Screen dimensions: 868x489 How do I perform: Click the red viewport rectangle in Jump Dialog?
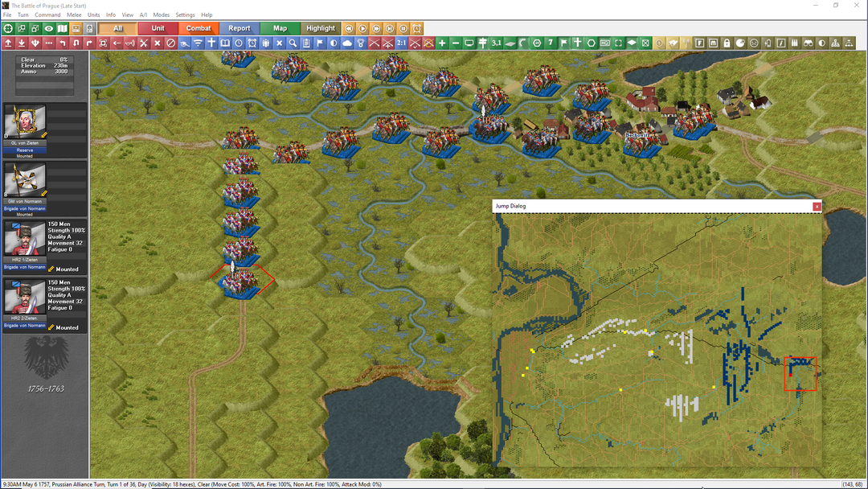click(800, 374)
